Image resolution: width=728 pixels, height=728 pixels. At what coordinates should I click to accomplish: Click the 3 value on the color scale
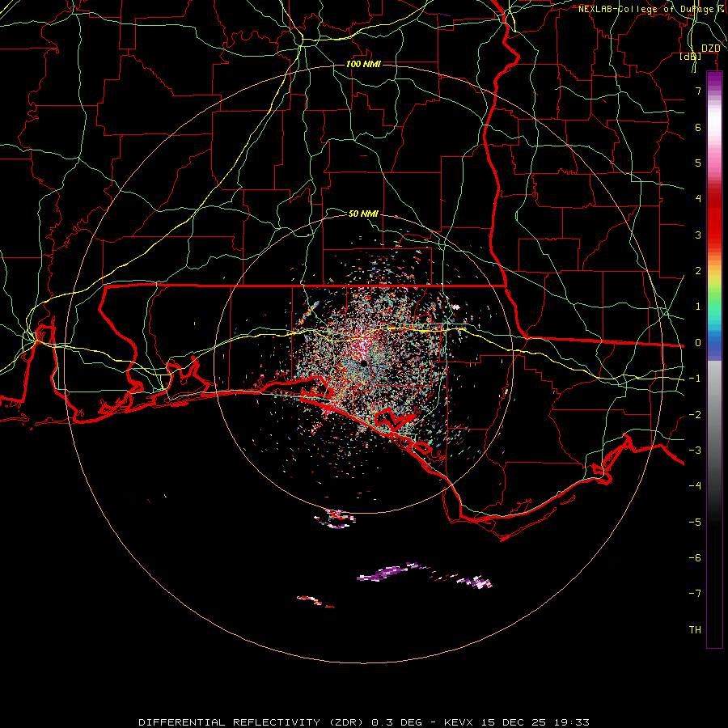tap(698, 235)
